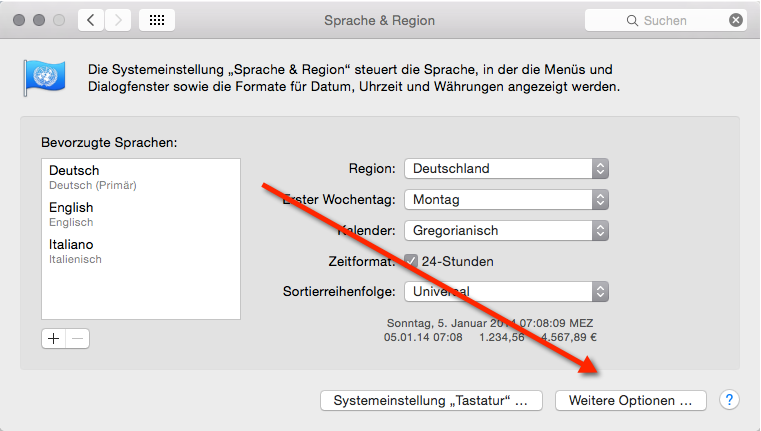This screenshot has height=431, width=761.
Task: Add a language with plus button
Action: click(53, 338)
